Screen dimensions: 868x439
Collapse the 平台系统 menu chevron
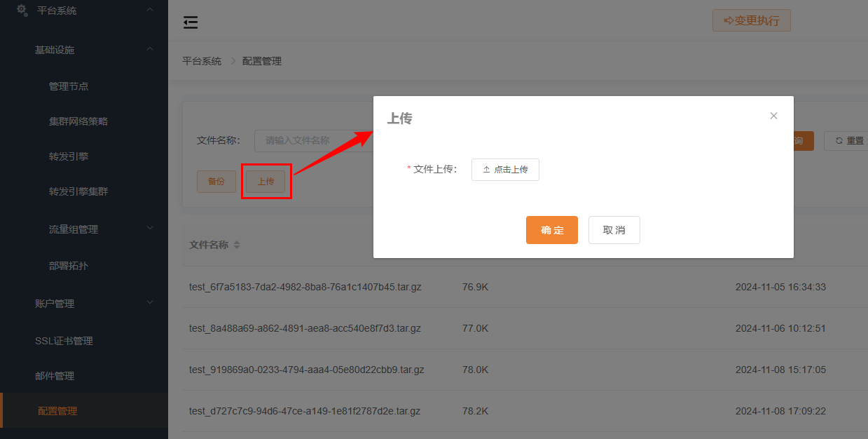tap(150, 10)
